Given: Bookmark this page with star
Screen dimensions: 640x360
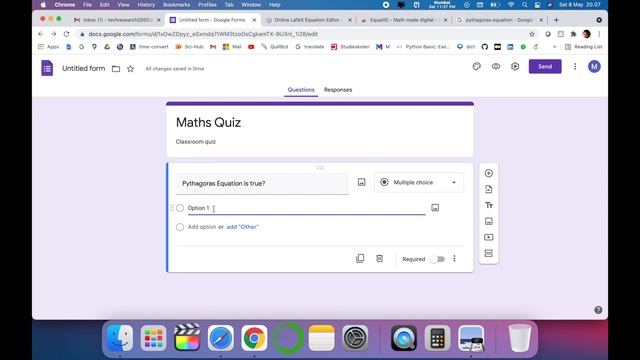Looking at the screenshot, I should (532, 34).
